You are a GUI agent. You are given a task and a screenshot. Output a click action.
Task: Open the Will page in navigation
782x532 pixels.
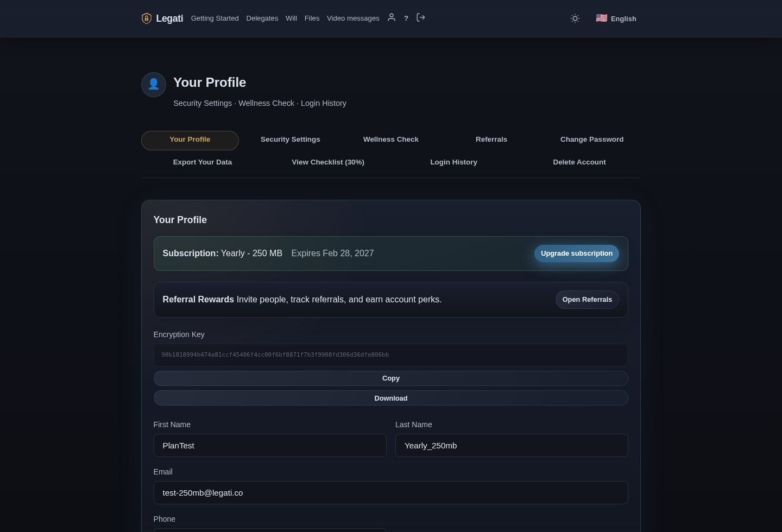(x=291, y=18)
